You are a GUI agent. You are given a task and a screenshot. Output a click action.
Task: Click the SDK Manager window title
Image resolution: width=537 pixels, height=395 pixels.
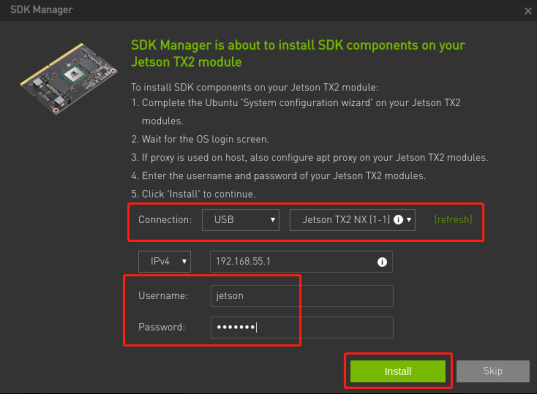click(x=41, y=10)
